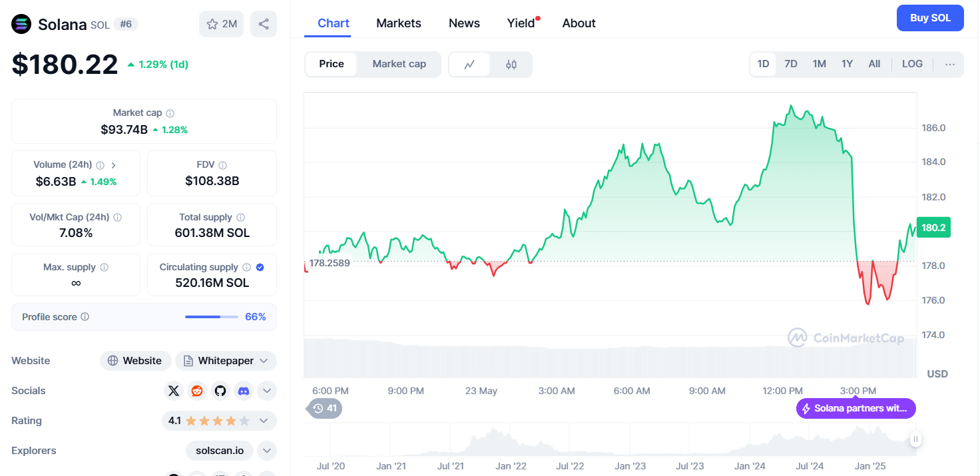Select the Price chart toggle
The width and height of the screenshot is (980, 476).
pos(332,64)
